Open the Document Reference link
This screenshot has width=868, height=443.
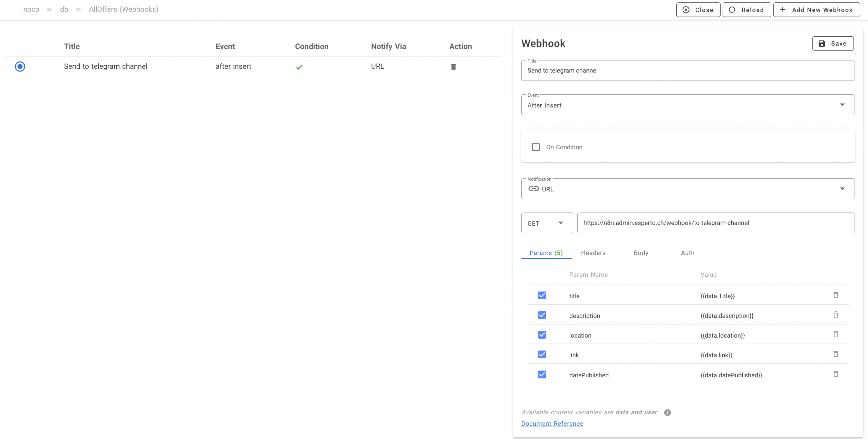(x=552, y=423)
